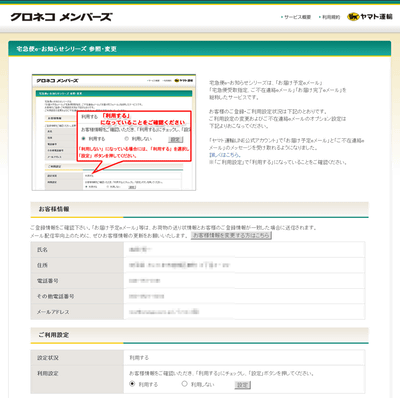Screen dimensions: 400x398
Task: Click the 氏名 row label
Action: click(42, 250)
